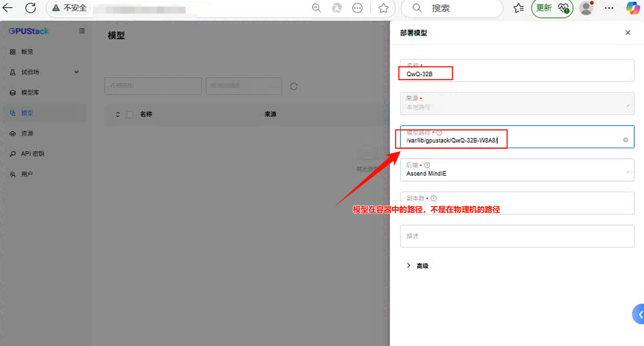Click the 名称 column header
Screen dimensions: 644x346
tap(146, 114)
